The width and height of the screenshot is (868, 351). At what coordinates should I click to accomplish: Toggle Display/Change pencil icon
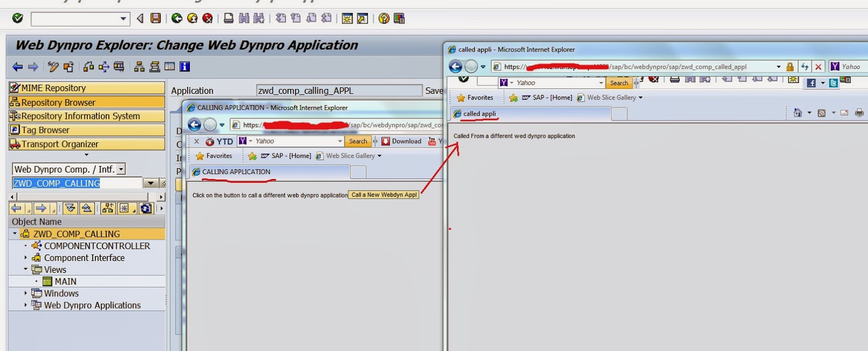click(53, 67)
